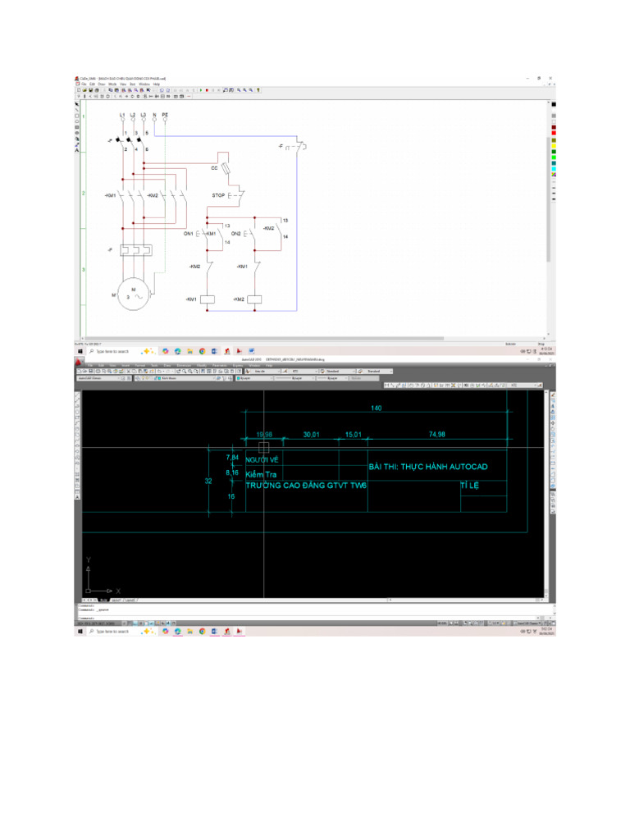Click the Open file icon in CADe_SIMU toolbar

tap(84, 90)
